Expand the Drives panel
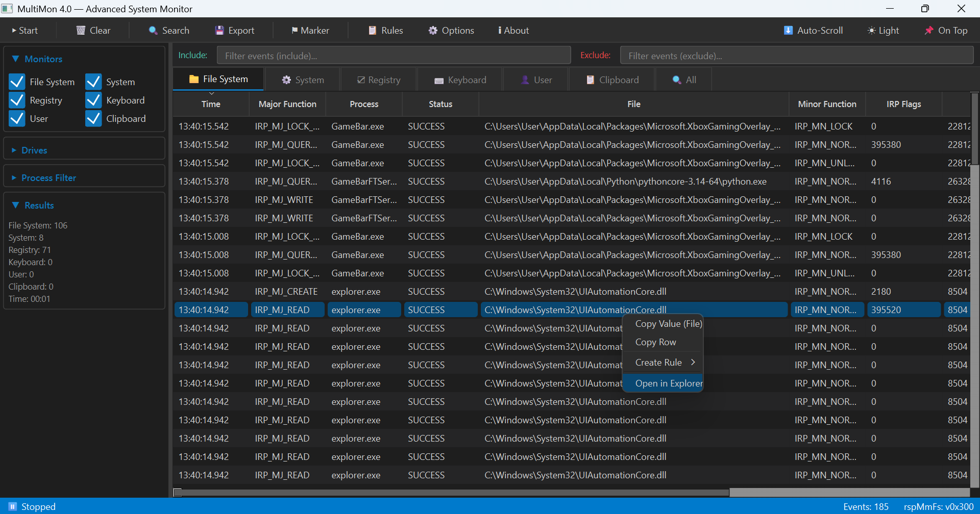The image size is (980, 514). (x=14, y=150)
